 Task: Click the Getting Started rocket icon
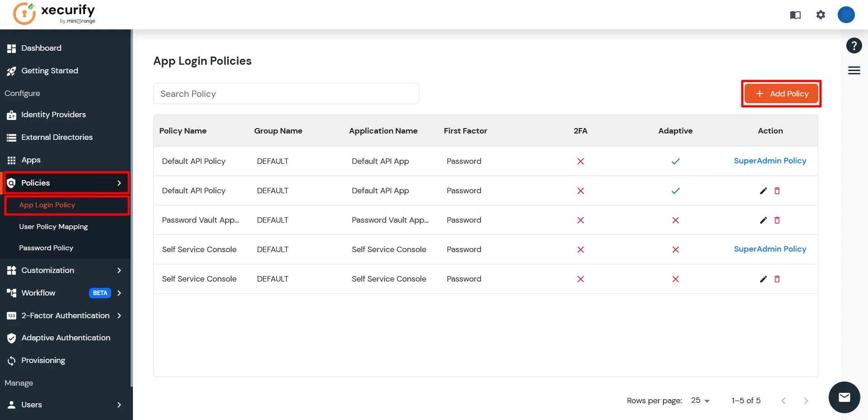coord(11,71)
